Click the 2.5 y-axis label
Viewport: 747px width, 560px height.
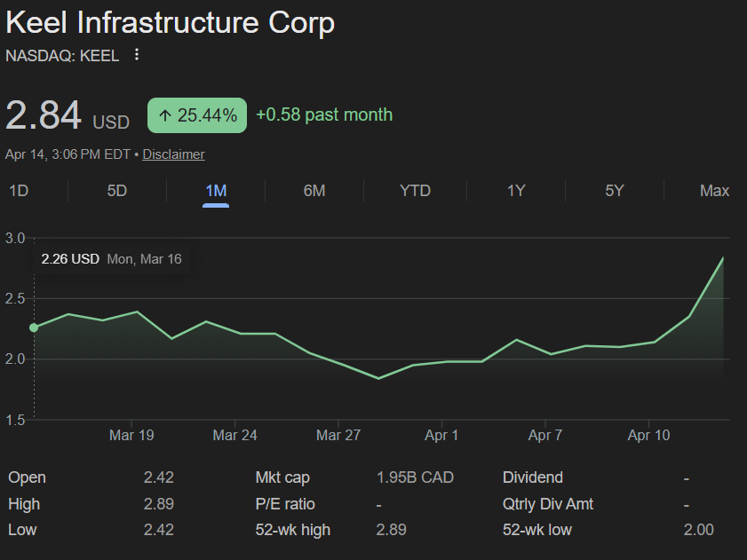(x=15, y=298)
